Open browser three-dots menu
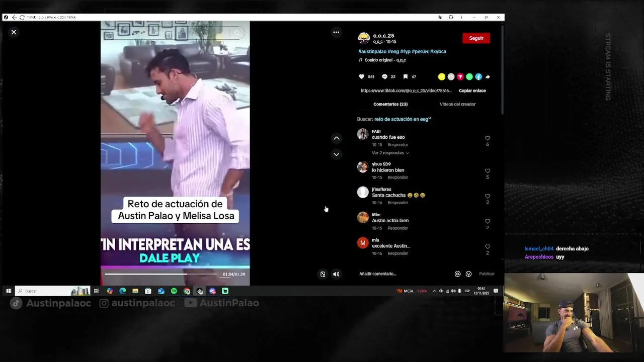Screen dimensions: 644x362 click(461, 17)
